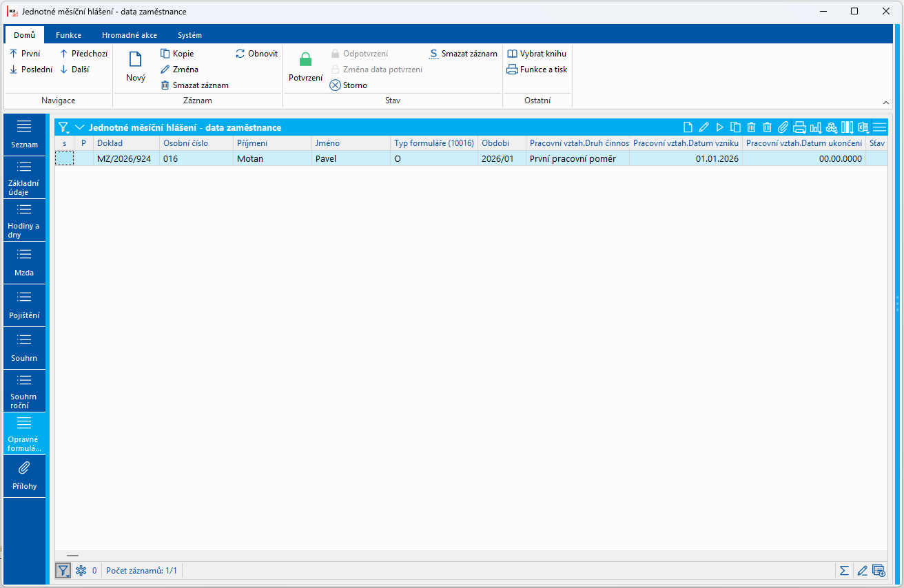904x588 pixels.
Task: Click the pencil edit icon in list header
Action: 703,127
